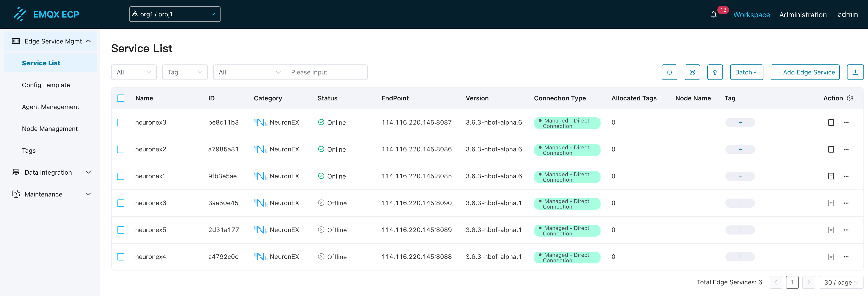
Task: Open column settings gear in Action header
Action: click(850, 98)
